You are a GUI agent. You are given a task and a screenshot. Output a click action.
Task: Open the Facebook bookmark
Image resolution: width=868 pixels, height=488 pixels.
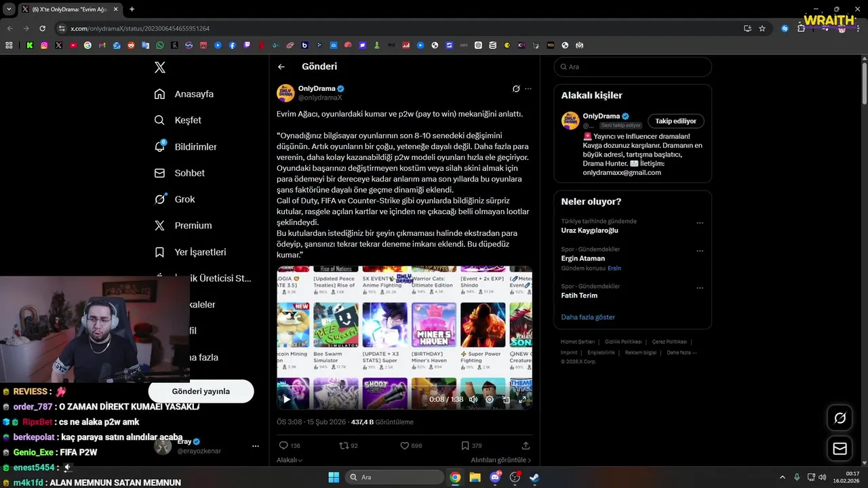[x=233, y=45]
